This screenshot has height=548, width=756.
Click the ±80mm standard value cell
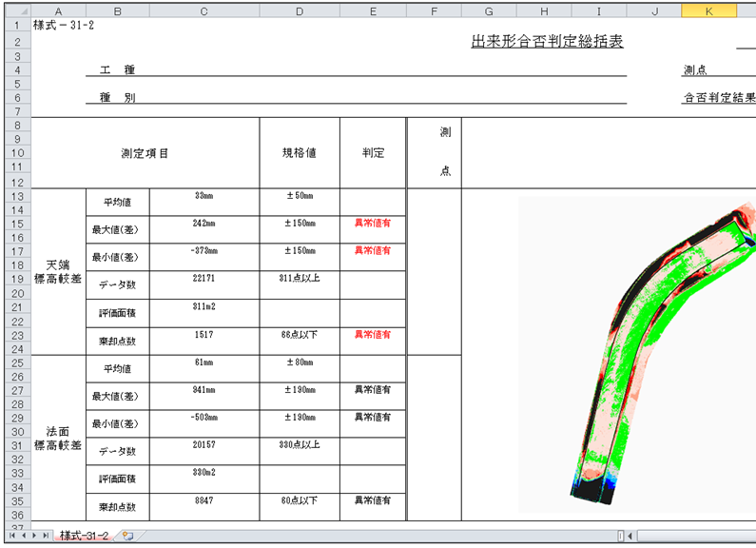coord(300,369)
